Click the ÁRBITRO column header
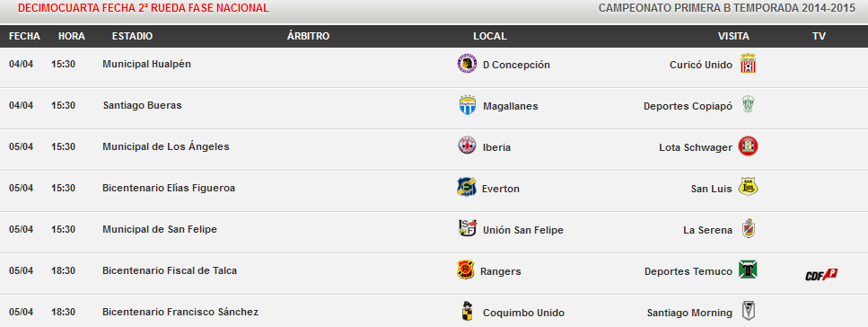 (309, 36)
